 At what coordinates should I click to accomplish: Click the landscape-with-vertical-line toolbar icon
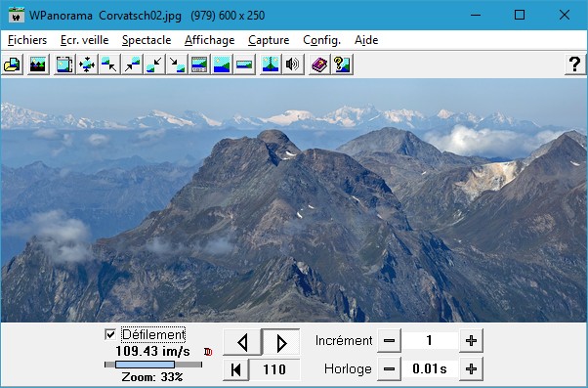pyautogui.click(x=271, y=65)
